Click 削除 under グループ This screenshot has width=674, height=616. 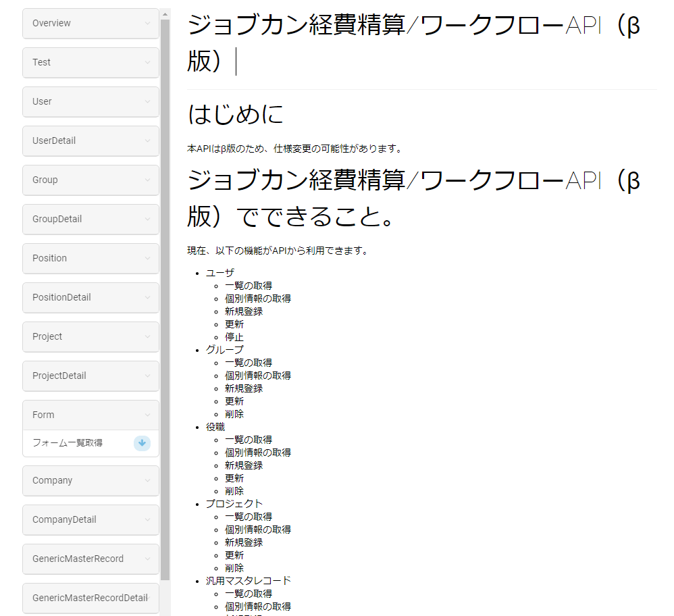(234, 414)
